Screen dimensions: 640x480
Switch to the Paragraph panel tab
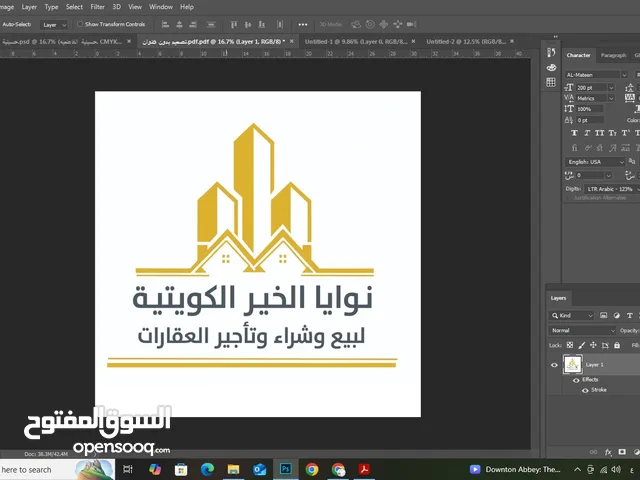[x=613, y=56]
